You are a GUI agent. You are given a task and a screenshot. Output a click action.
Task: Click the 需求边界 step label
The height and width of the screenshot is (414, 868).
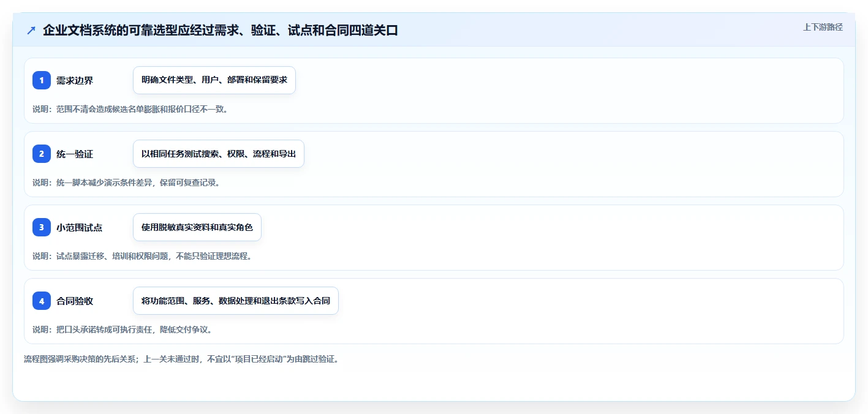pos(75,80)
